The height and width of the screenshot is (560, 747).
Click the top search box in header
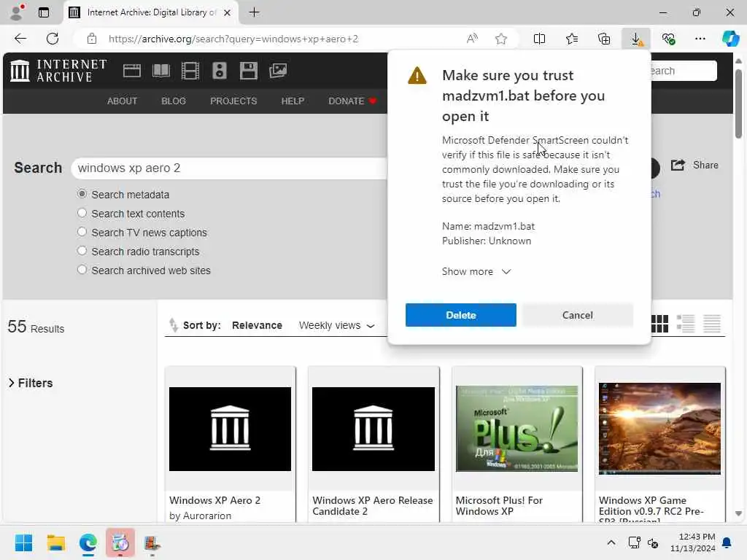coord(684,71)
